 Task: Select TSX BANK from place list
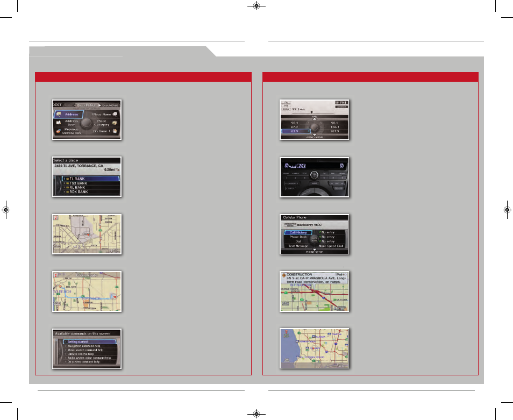click(91, 183)
